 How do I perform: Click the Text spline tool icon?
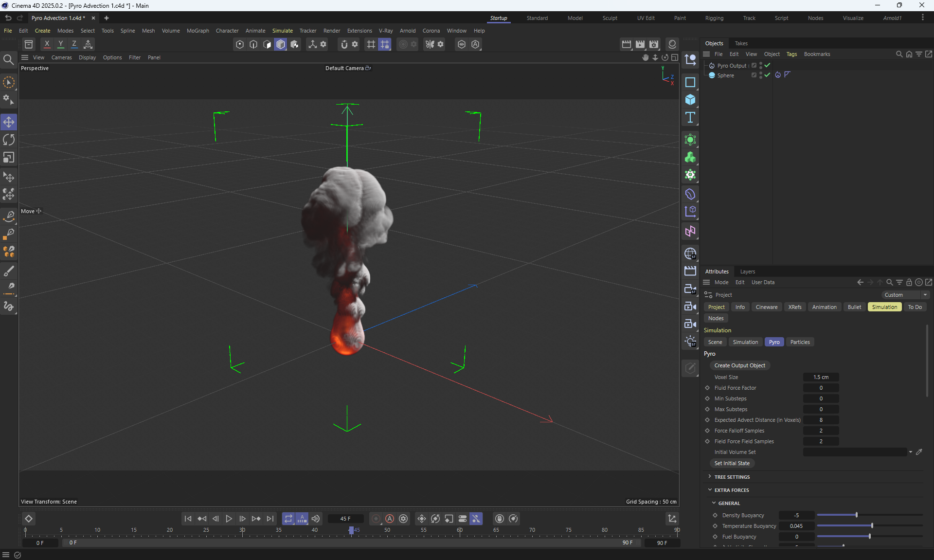click(690, 117)
